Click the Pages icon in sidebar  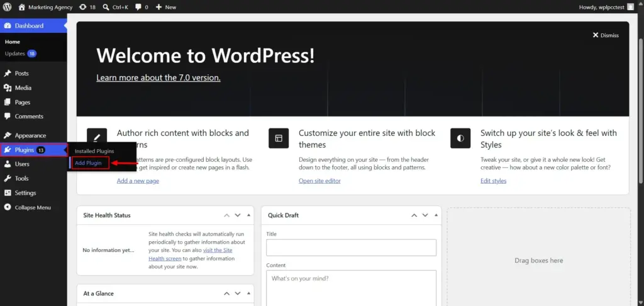tap(8, 102)
